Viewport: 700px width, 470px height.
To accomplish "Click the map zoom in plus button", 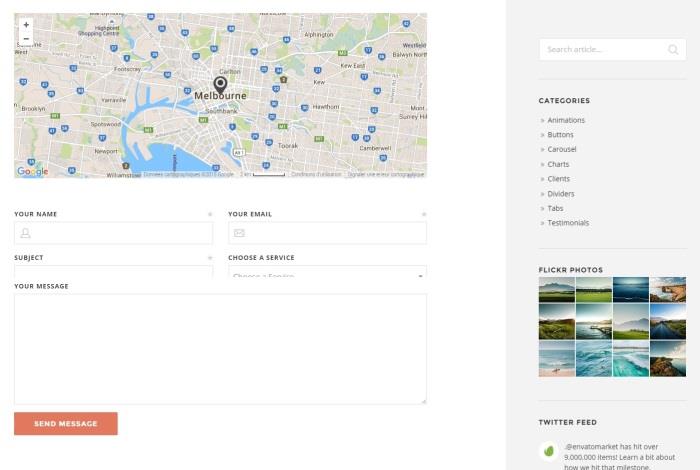I will pyautogui.click(x=26, y=24).
